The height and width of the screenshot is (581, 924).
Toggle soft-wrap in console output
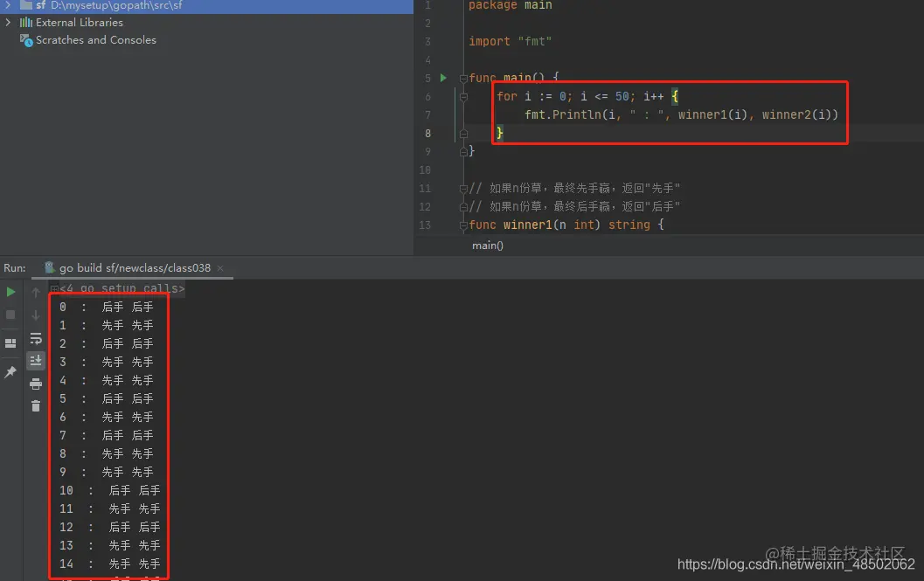(x=36, y=338)
